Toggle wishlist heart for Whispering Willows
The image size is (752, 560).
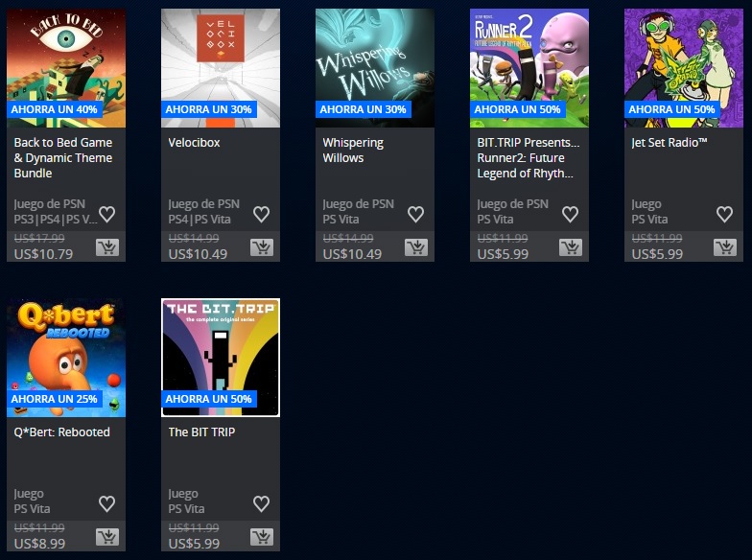[x=416, y=214]
